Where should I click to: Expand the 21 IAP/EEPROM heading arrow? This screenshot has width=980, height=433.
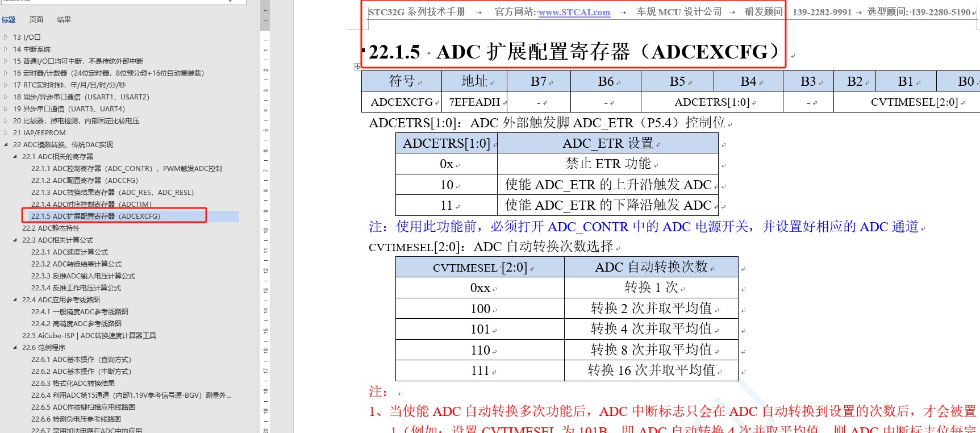pyautogui.click(x=6, y=133)
